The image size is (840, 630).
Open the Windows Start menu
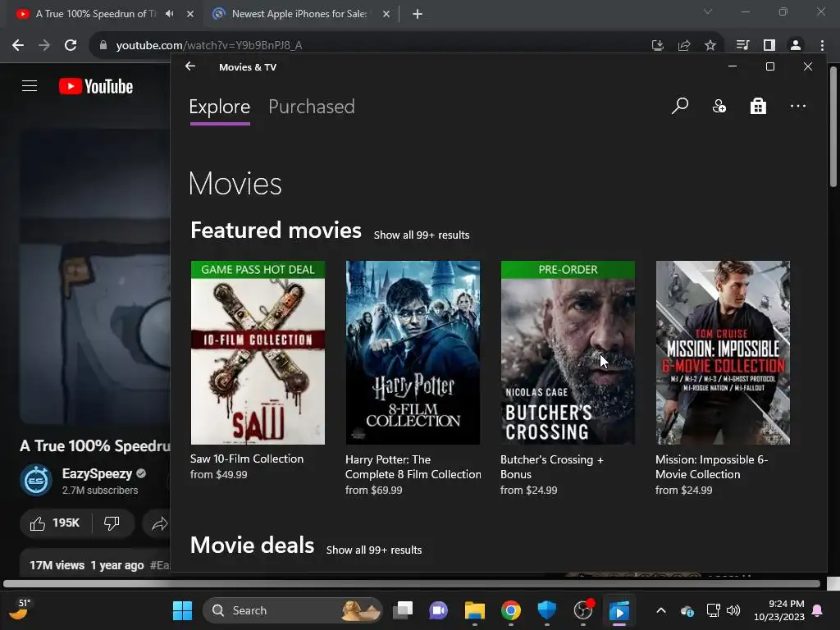click(x=183, y=610)
